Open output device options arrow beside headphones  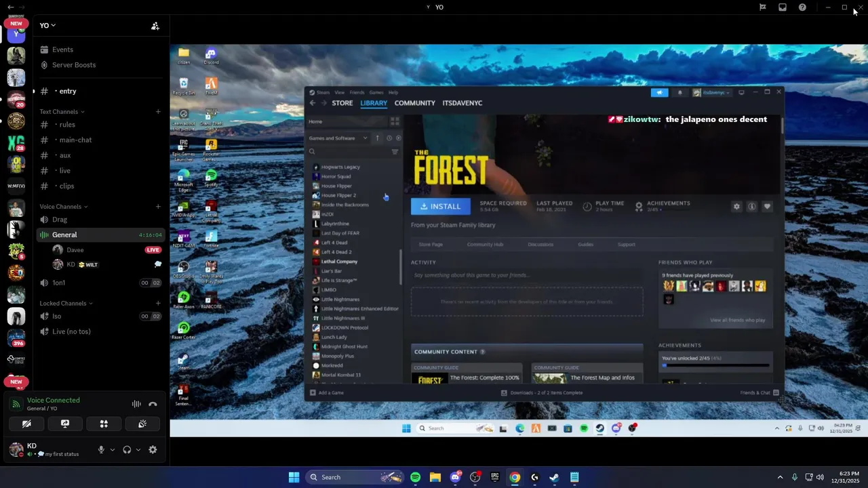(138, 449)
